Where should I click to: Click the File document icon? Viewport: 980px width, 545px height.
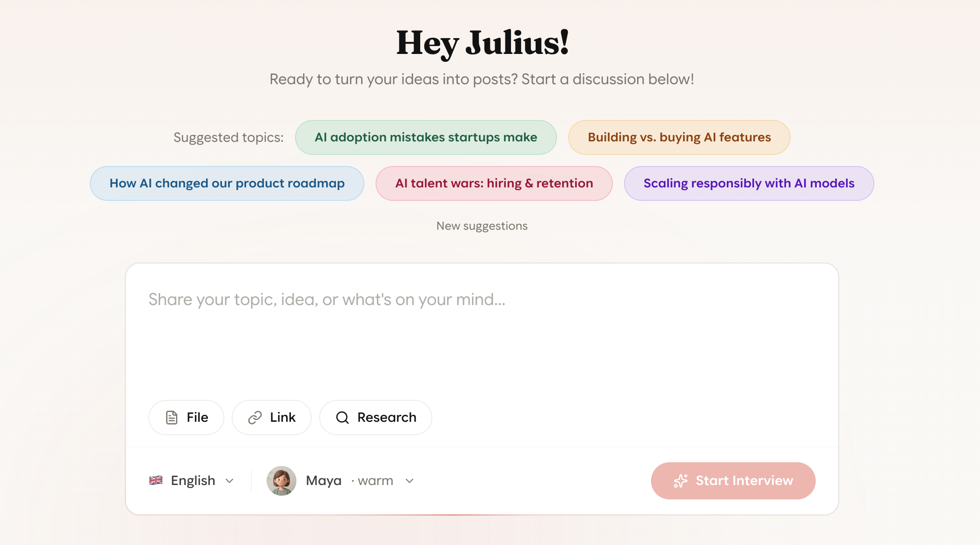click(x=172, y=418)
